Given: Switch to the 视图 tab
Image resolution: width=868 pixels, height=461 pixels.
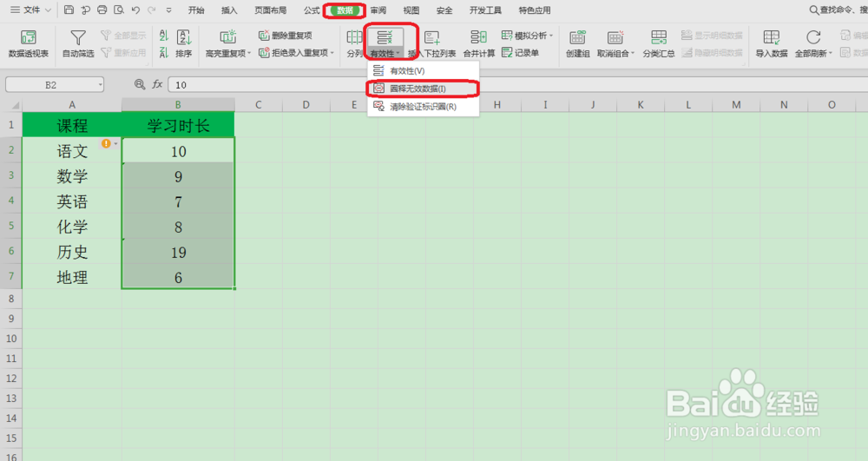Looking at the screenshot, I should tap(411, 10).
